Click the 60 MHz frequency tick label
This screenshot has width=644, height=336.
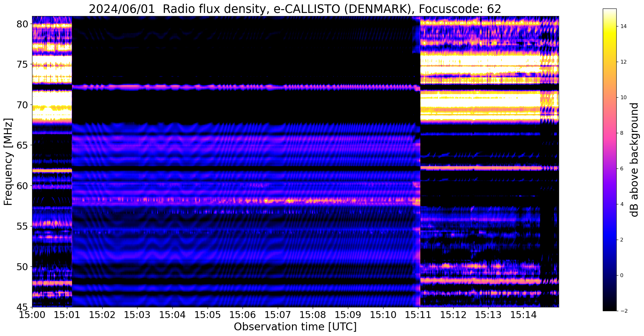tap(23, 186)
